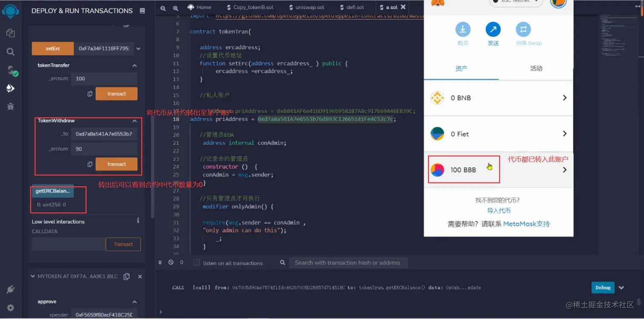Toggle the terminal panel collapse arrows

(x=161, y=262)
